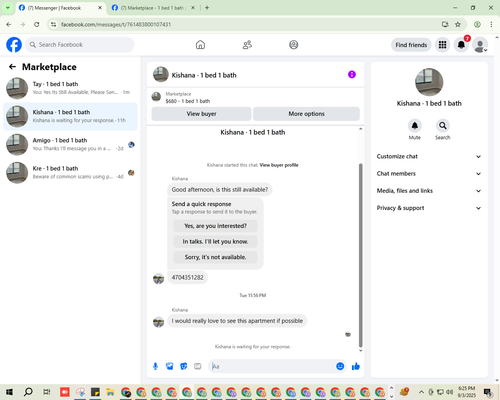Expand Chat members section
Image resolution: width=500 pixels, height=400 pixels.
[x=429, y=174]
